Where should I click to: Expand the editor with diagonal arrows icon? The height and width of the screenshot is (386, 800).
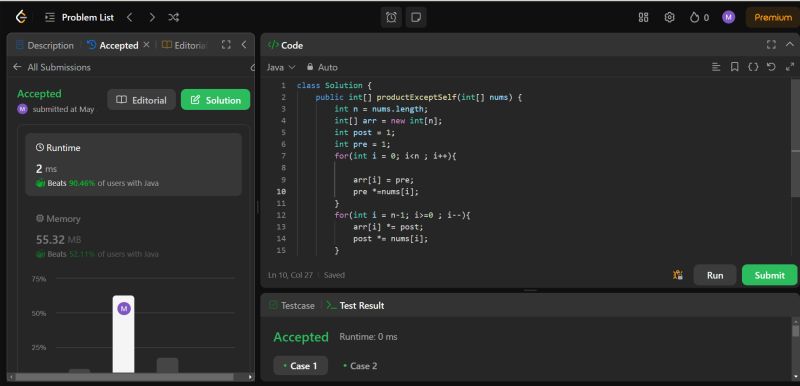tap(790, 67)
